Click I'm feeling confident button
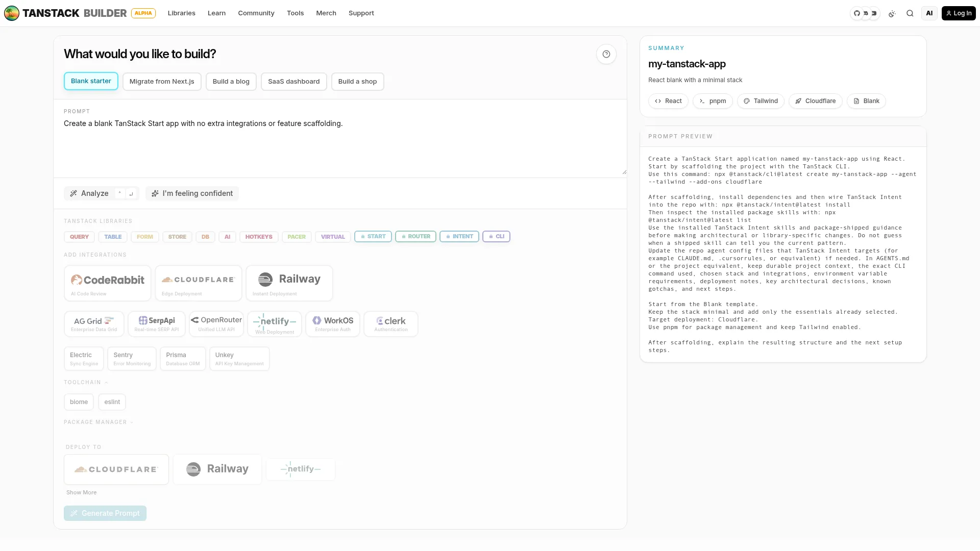 coord(192,193)
